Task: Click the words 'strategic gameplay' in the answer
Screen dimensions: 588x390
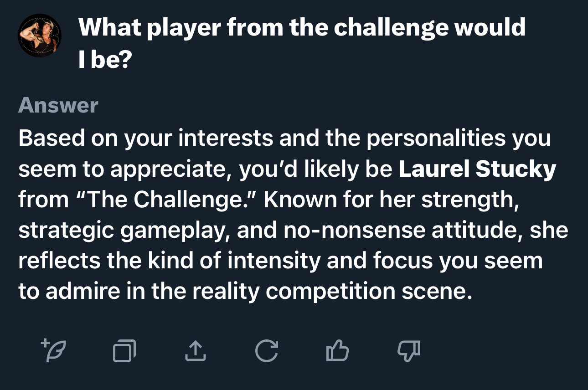Action: 124,231
